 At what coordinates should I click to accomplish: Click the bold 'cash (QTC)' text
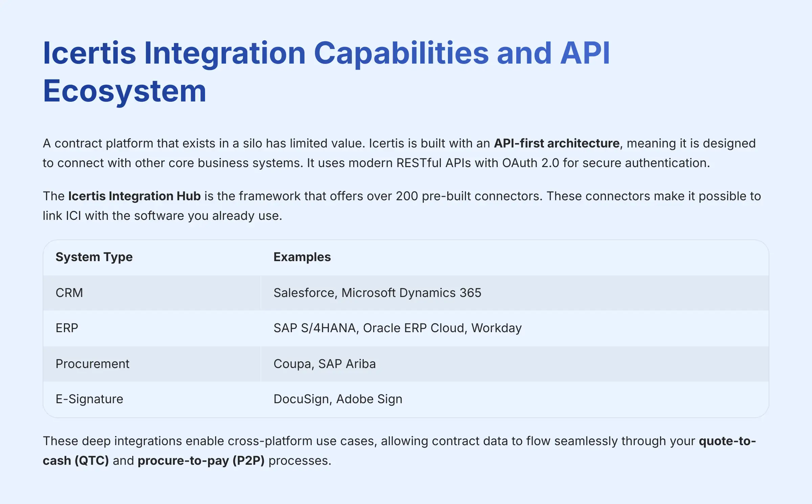pyautogui.click(x=76, y=461)
